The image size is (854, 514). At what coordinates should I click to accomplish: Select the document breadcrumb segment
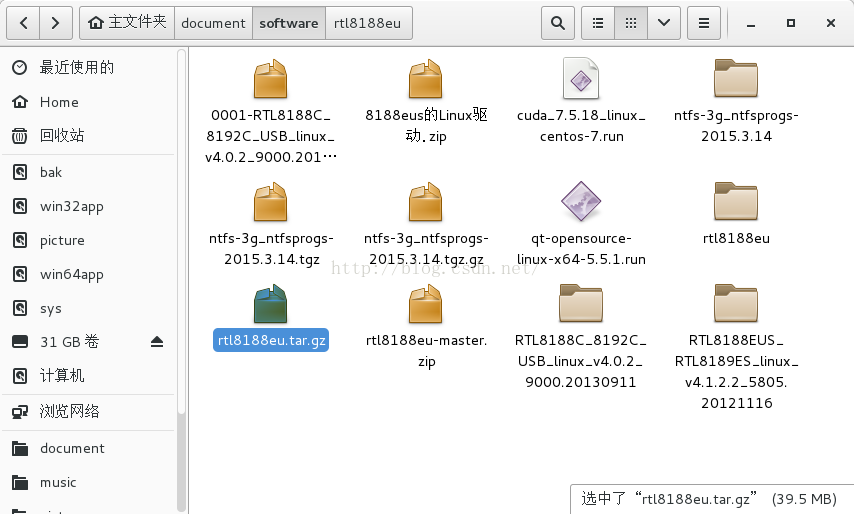[x=213, y=22]
